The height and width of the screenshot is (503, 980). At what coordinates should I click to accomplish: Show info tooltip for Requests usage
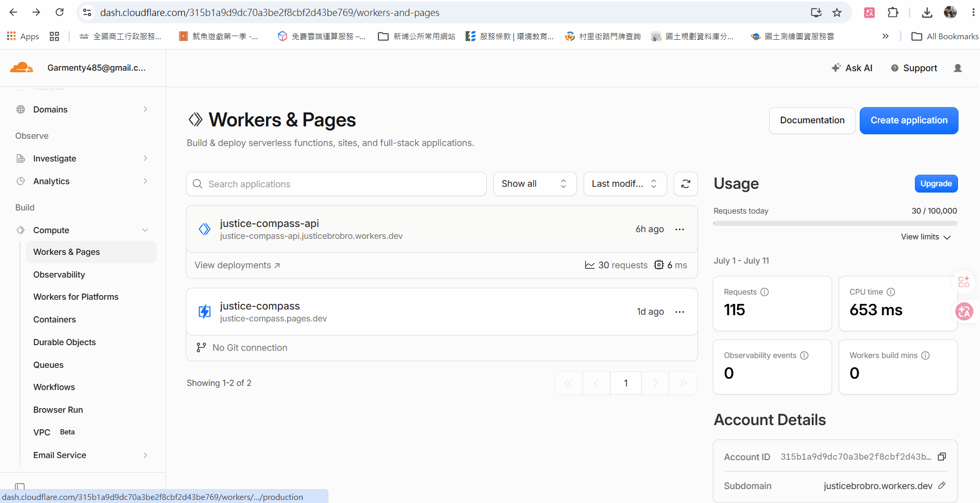pos(765,292)
